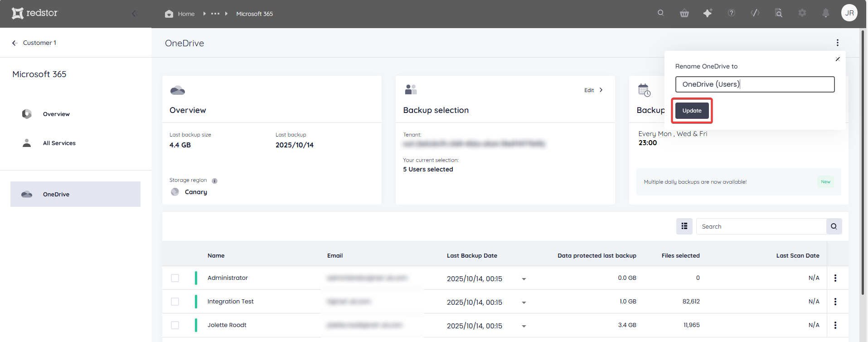Tick the Administrator row checkbox

[175, 278]
